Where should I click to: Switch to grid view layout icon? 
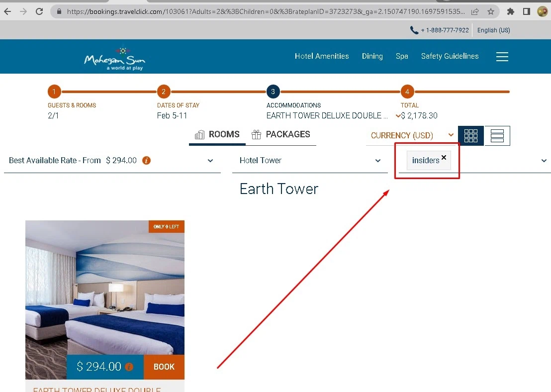pyautogui.click(x=471, y=136)
